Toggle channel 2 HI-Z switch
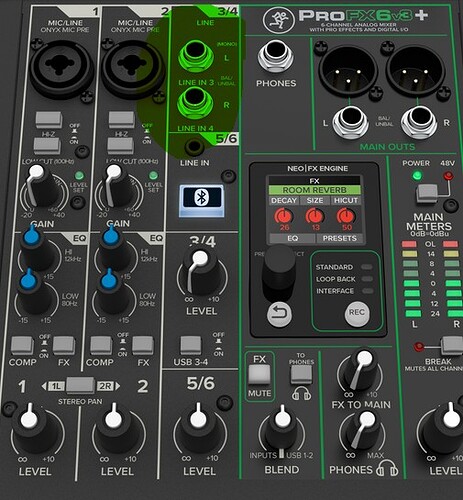Image resolution: width=463 pixels, height=500 pixels. pos(122,120)
